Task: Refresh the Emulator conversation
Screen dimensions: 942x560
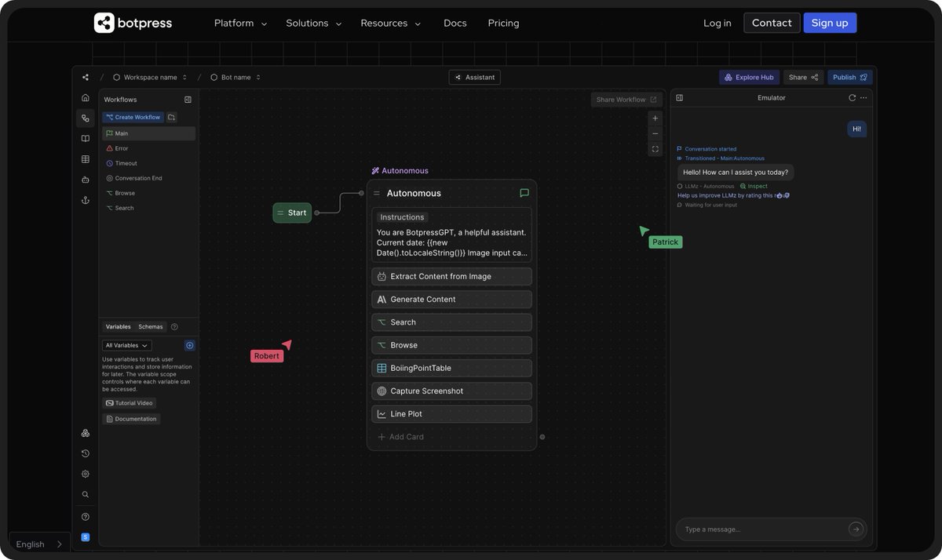Action: pyautogui.click(x=852, y=97)
